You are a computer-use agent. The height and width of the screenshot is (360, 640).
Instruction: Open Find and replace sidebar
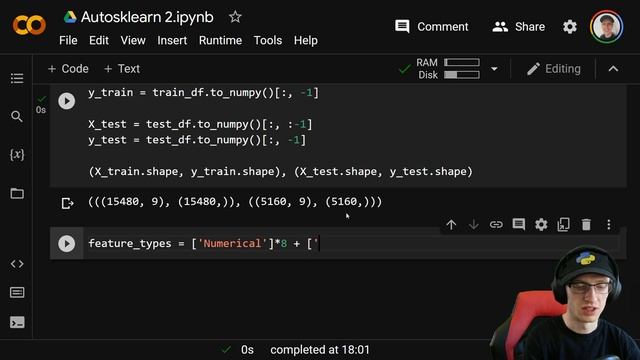click(x=17, y=117)
